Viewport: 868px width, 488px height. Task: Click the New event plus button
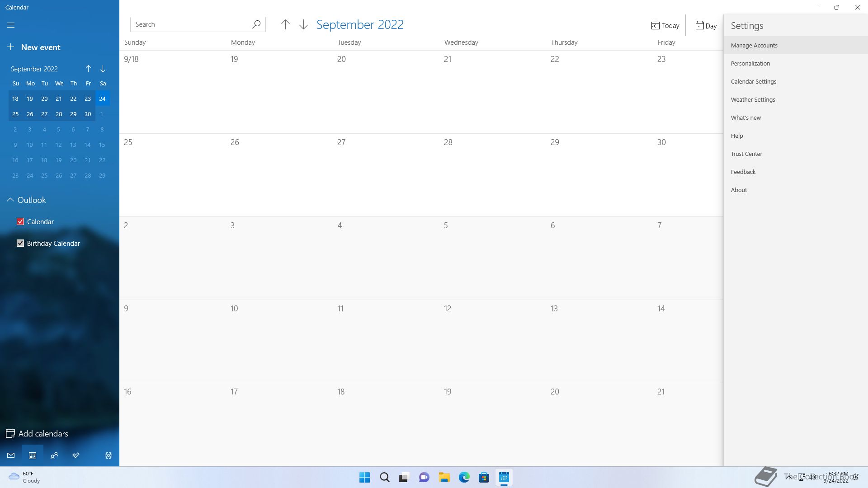coord(11,47)
